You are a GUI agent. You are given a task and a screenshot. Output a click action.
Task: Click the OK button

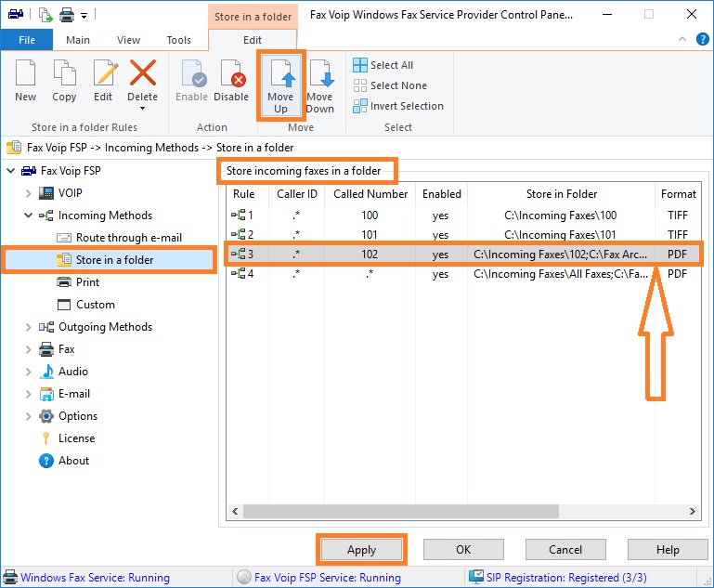[463, 550]
